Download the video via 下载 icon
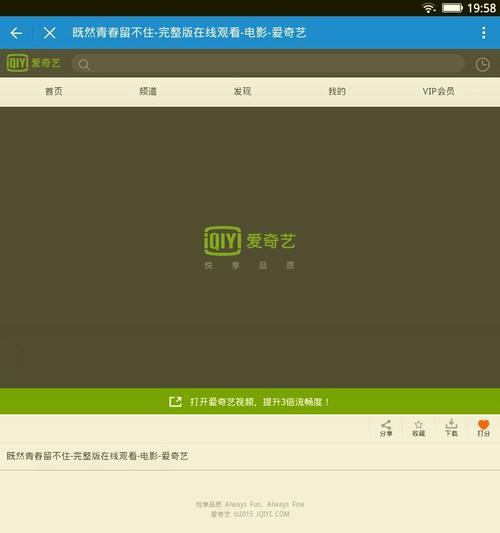Image resolution: width=500 pixels, height=533 pixels. point(451,428)
